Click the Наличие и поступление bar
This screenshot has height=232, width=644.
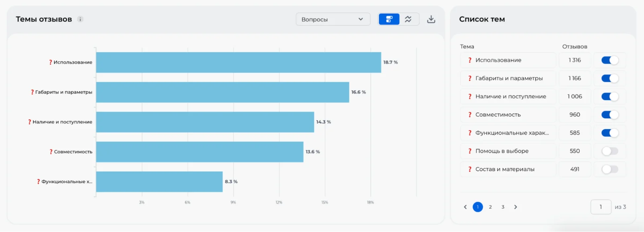click(205, 122)
